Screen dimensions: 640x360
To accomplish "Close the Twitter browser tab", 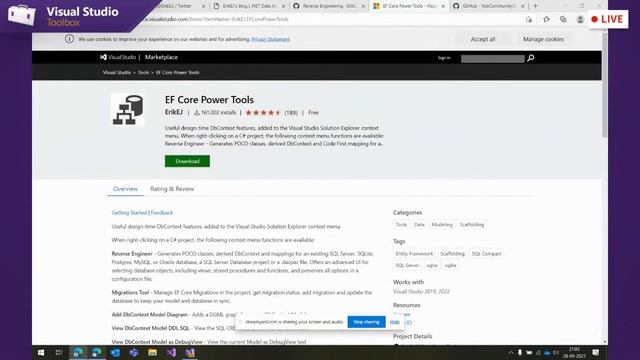I will point(203,6).
